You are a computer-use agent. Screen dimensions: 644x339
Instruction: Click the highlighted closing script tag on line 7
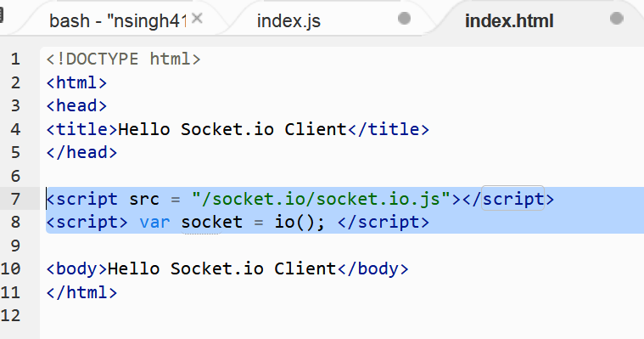click(x=513, y=199)
